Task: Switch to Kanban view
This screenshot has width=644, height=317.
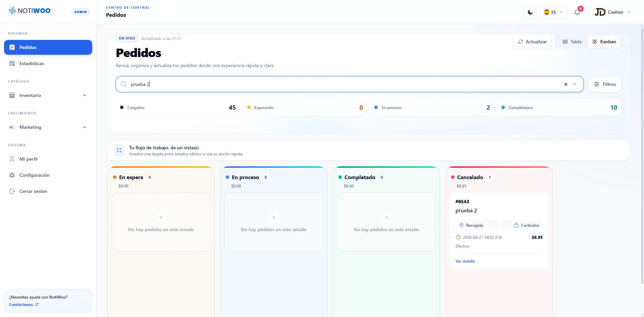Action: [x=604, y=42]
